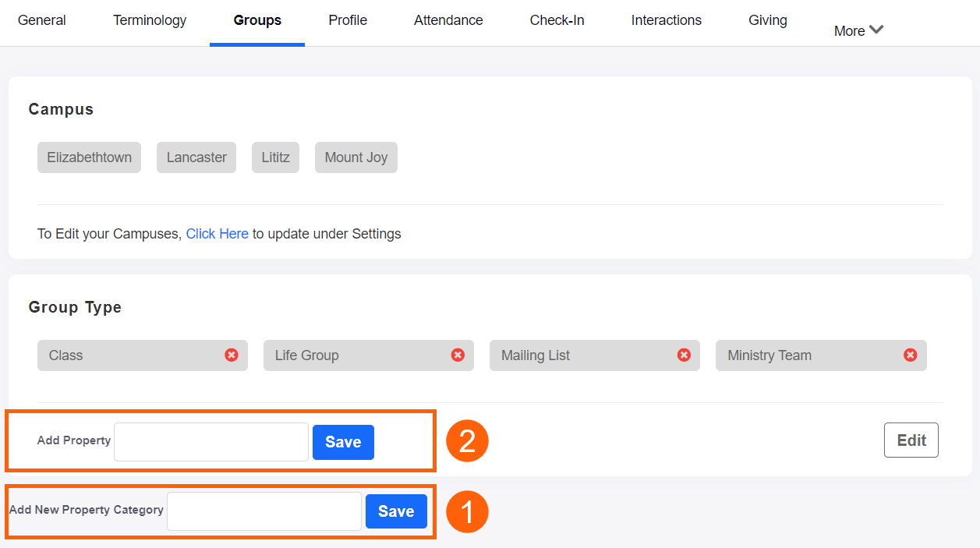This screenshot has height=548, width=980.
Task: Switch to the Check-In tab
Action: click(557, 21)
